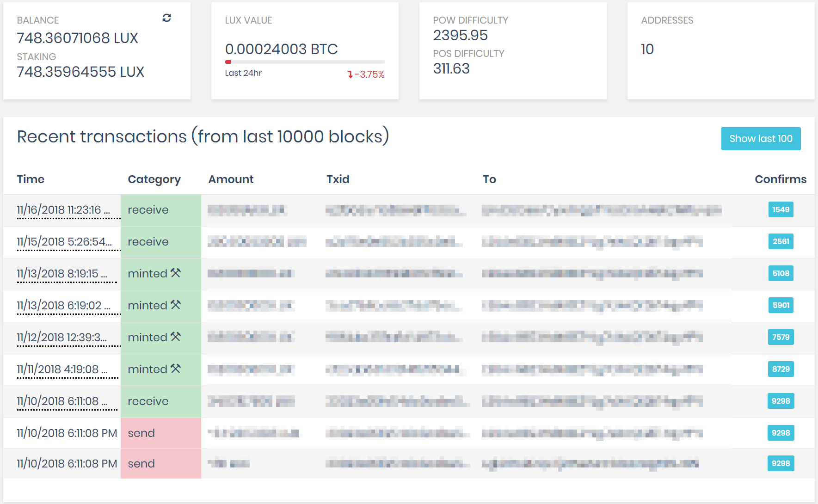Viewport: 818px width, 504px height.
Task: Click the POW difficulty value 2395.95
Action: coord(461,35)
